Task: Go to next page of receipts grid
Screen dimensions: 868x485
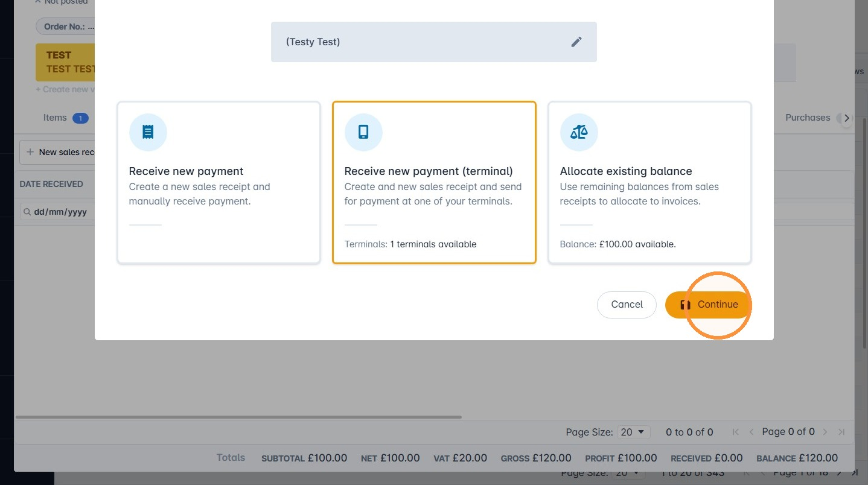Action: (825, 432)
